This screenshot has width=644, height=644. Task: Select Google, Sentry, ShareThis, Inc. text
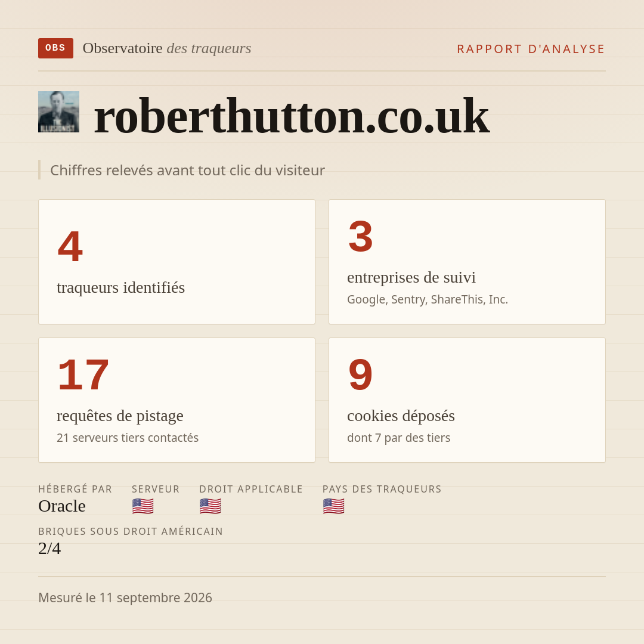point(428,299)
